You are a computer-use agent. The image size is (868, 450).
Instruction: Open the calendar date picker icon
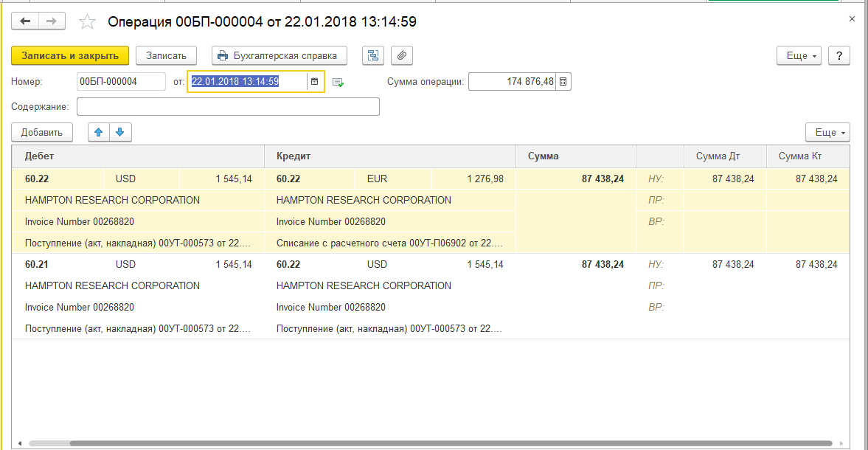click(x=315, y=82)
